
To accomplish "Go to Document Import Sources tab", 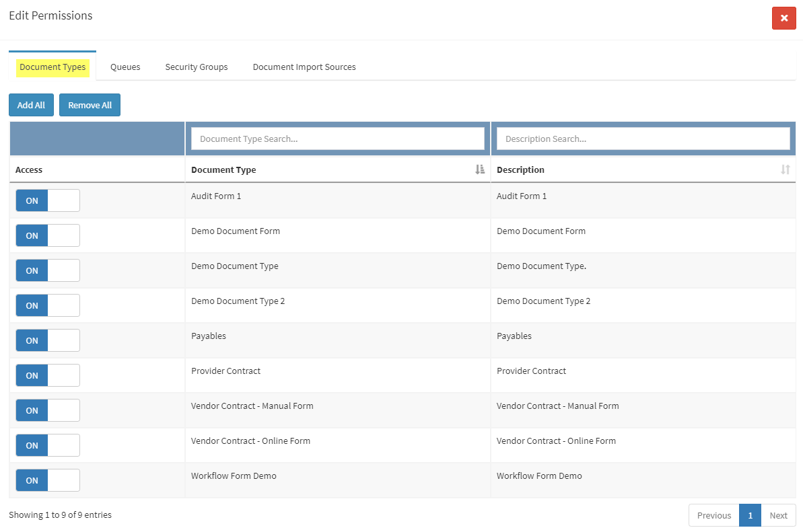I will [304, 67].
